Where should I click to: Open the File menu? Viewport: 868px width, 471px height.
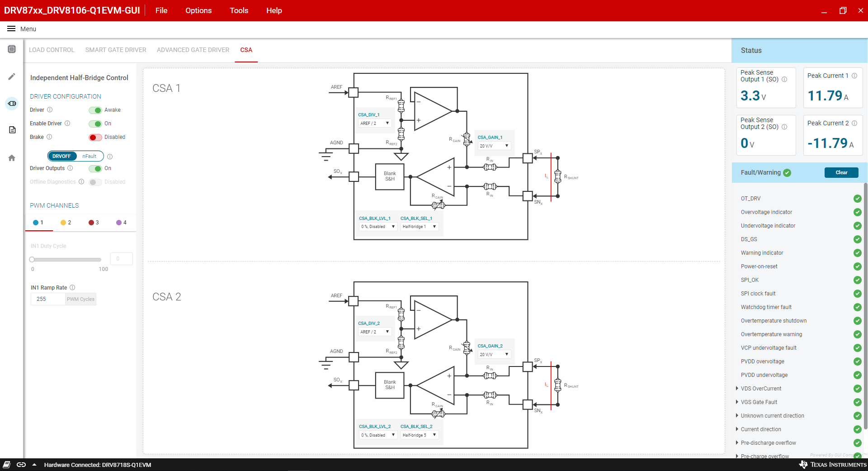click(x=161, y=10)
